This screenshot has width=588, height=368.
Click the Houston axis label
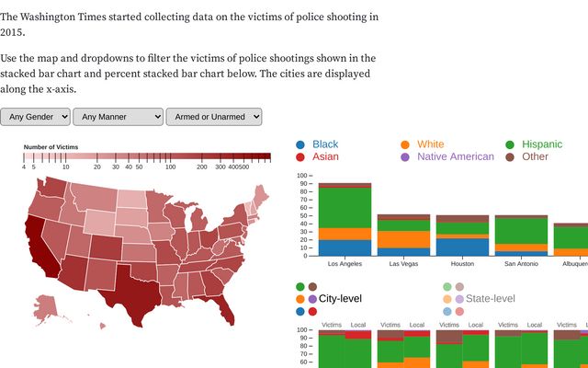click(462, 264)
